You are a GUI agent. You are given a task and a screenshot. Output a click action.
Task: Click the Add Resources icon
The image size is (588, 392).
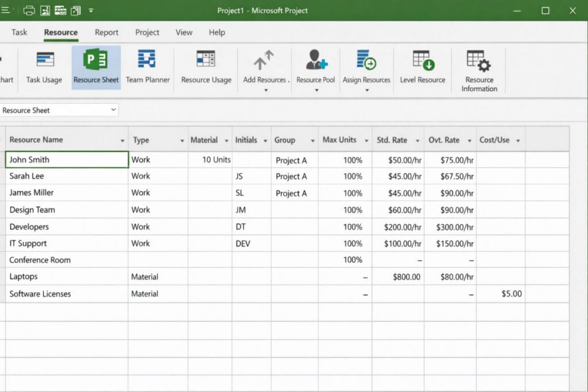tap(263, 61)
